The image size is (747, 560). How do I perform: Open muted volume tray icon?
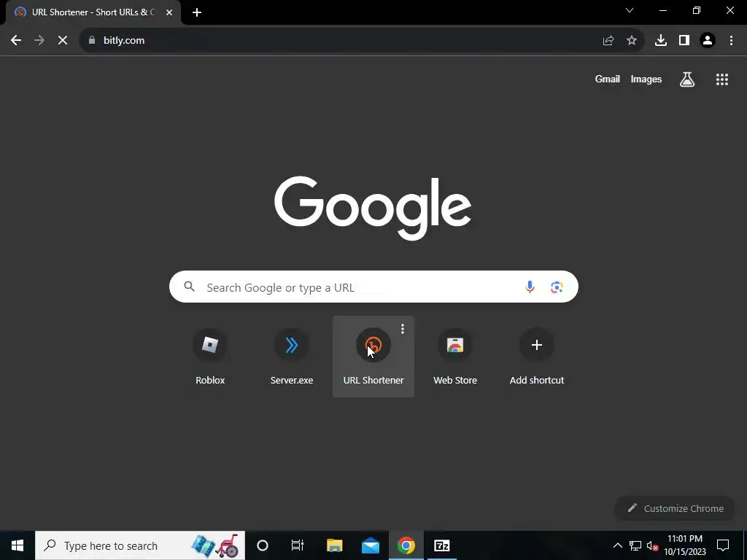pyautogui.click(x=653, y=545)
